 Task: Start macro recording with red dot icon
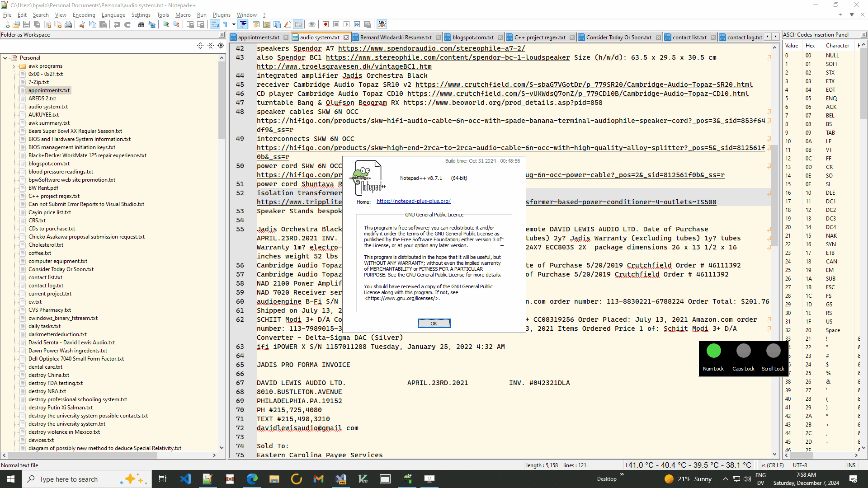coord(325,24)
